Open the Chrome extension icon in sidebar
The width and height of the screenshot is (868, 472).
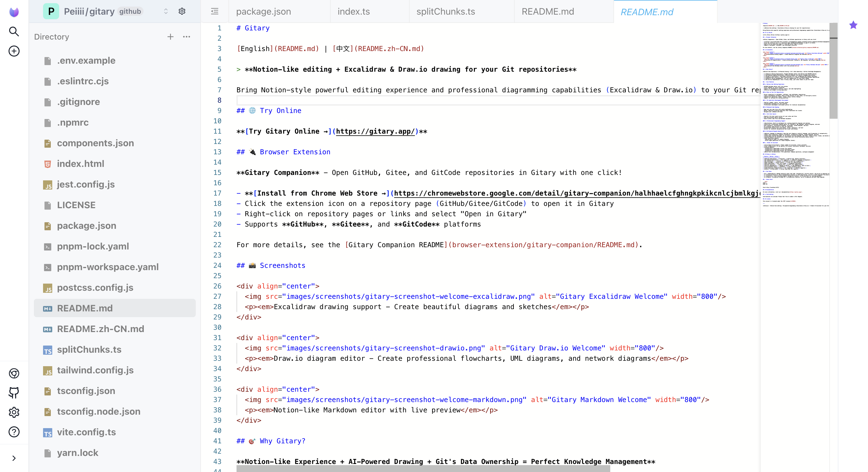[x=14, y=373]
